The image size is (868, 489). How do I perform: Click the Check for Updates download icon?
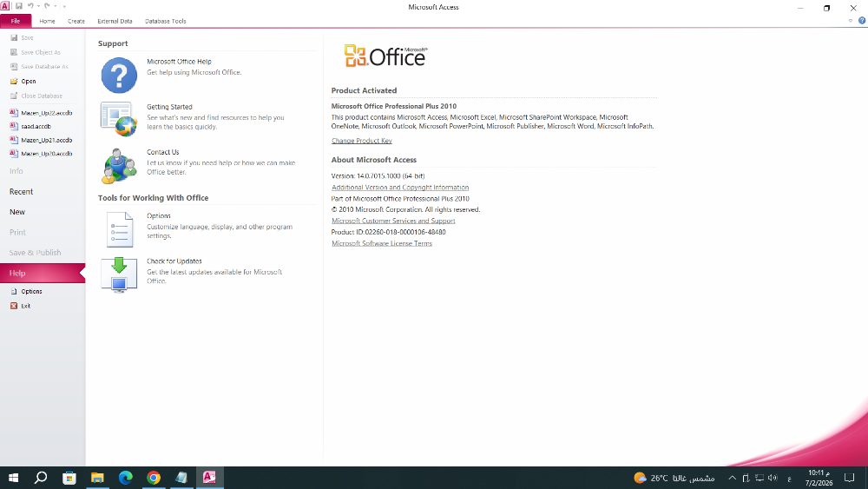(119, 274)
